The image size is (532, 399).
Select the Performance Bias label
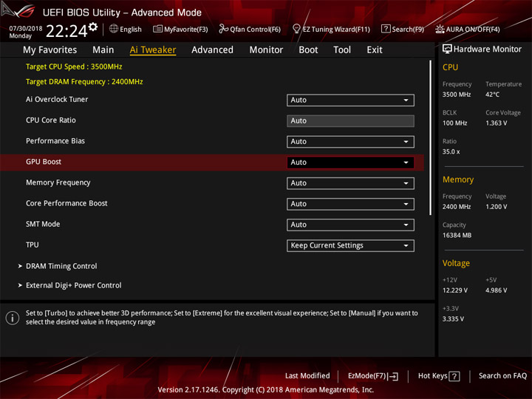[55, 141]
